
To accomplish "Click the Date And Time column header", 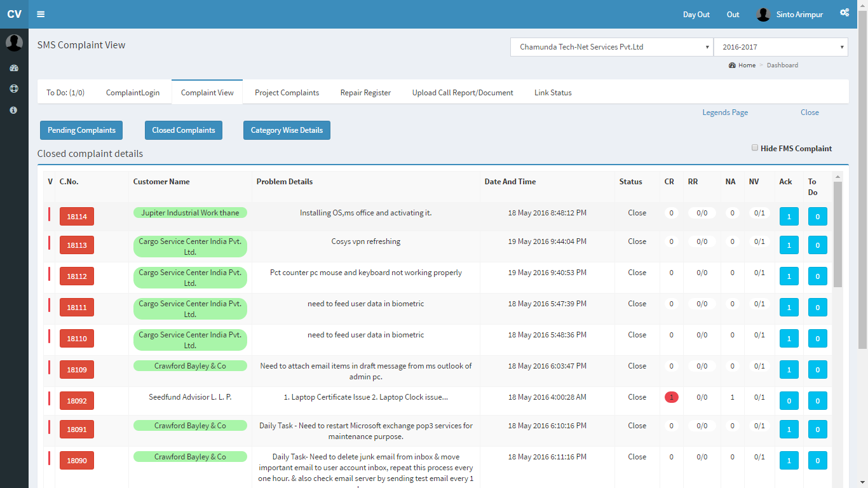I will pos(510,182).
